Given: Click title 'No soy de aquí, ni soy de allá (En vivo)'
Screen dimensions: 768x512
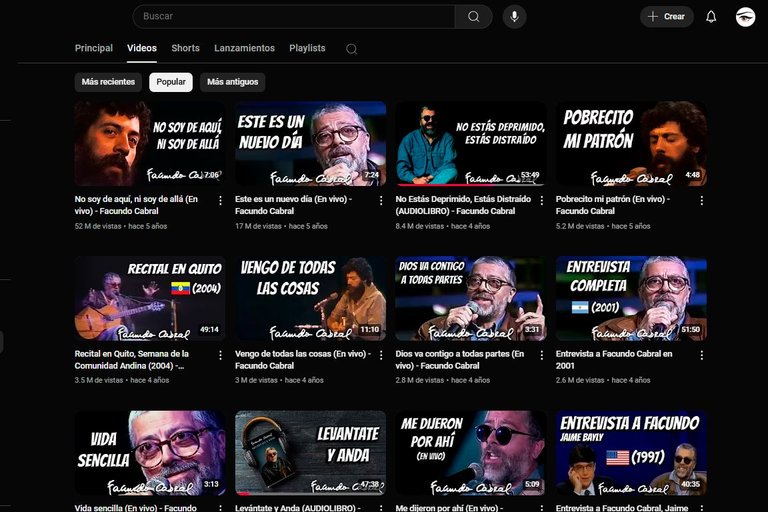Looking at the screenshot, I should [x=136, y=205].
